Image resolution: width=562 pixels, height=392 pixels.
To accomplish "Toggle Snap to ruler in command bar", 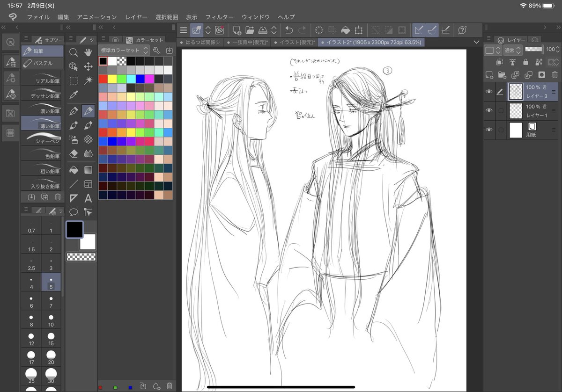I will pos(419,30).
